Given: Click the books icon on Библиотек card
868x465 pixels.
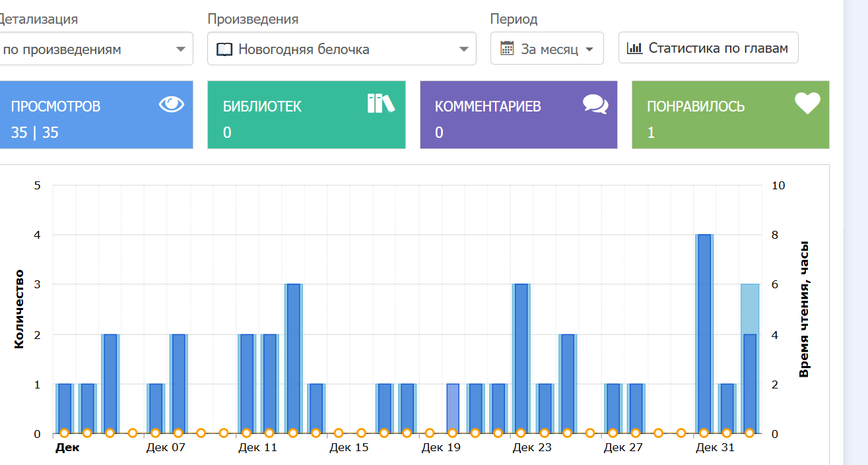Looking at the screenshot, I should point(380,104).
